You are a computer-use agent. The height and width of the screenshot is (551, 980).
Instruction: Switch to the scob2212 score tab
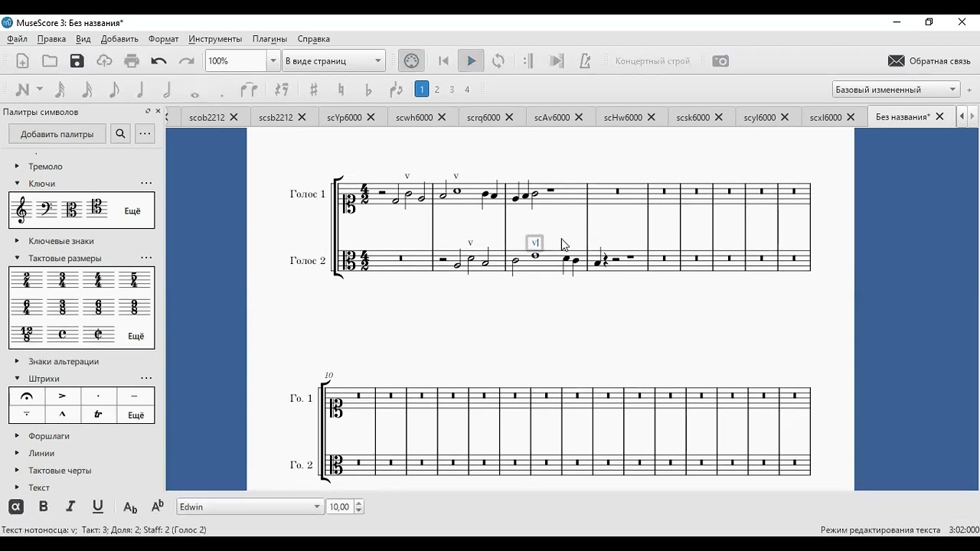coord(207,118)
